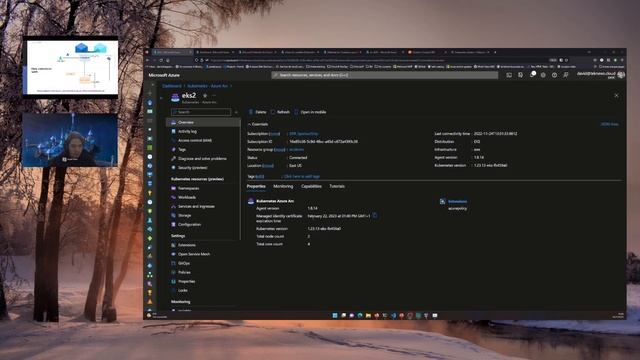Copy managed identity certificate expiration time
The width and height of the screenshot is (640, 360).
point(375,216)
